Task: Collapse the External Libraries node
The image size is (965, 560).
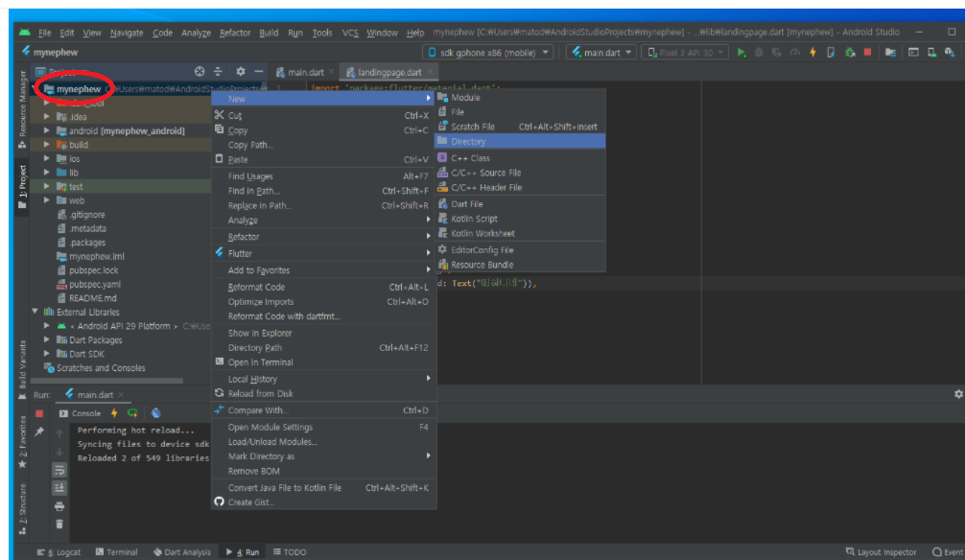Action: click(x=35, y=312)
